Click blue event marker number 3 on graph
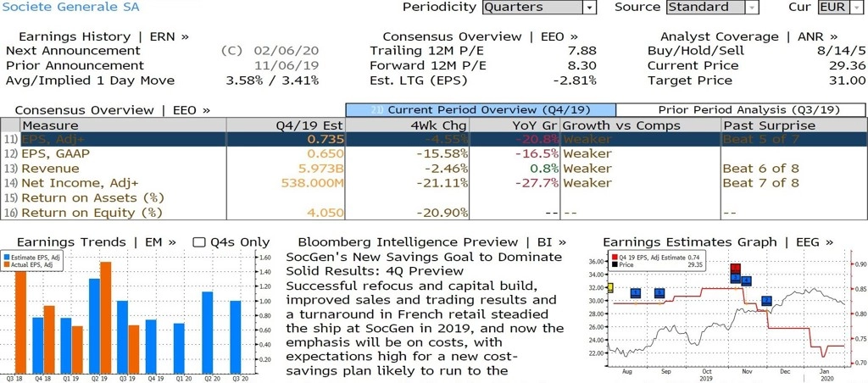 click(735, 278)
